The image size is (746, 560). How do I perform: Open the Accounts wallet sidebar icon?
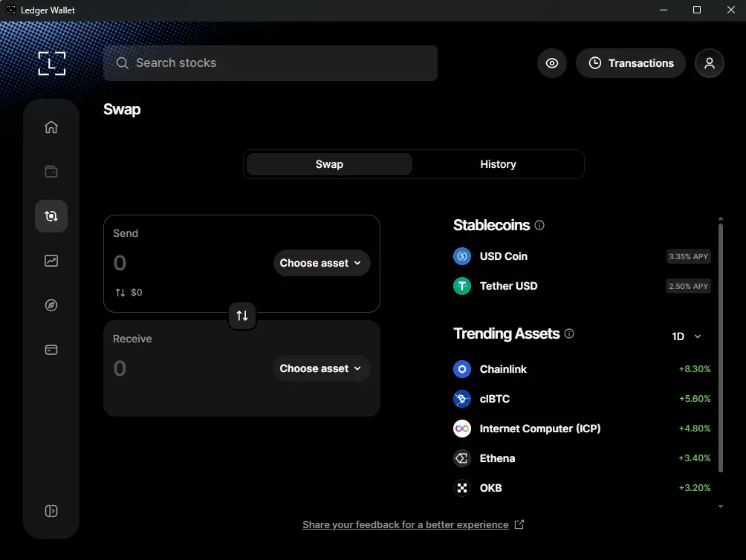click(51, 171)
